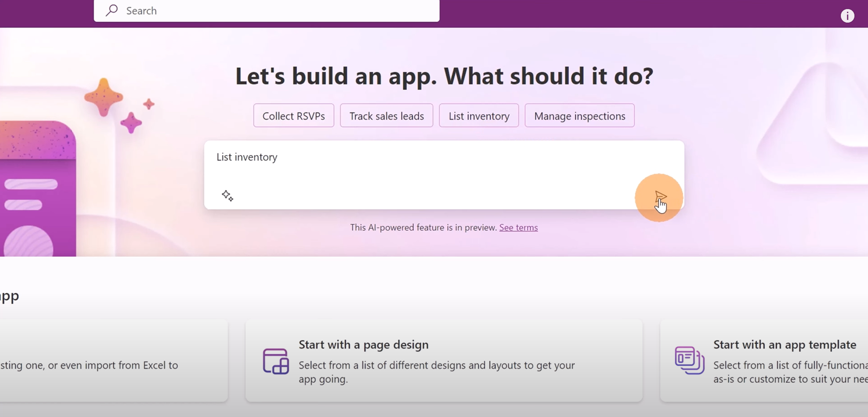868x417 pixels.
Task: Click the app template card description text
Action: click(790, 372)
